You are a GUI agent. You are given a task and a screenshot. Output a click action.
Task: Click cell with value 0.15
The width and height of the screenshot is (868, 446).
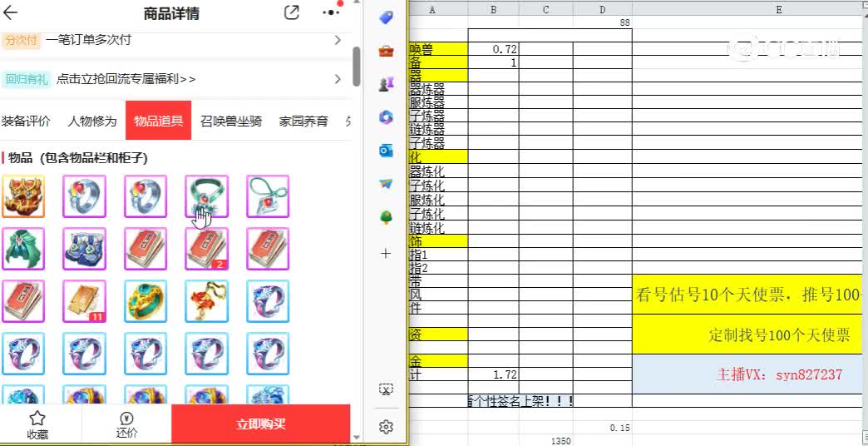tap(602, 428)
